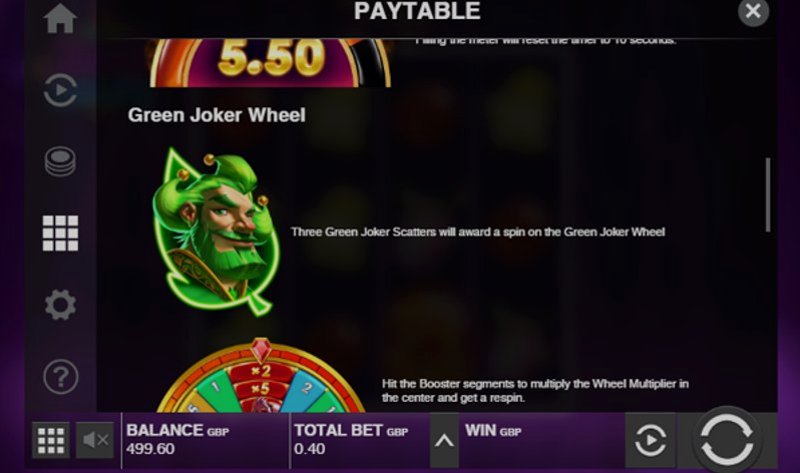
Task: Go to the home screen icon
Action: coord(60,18)
